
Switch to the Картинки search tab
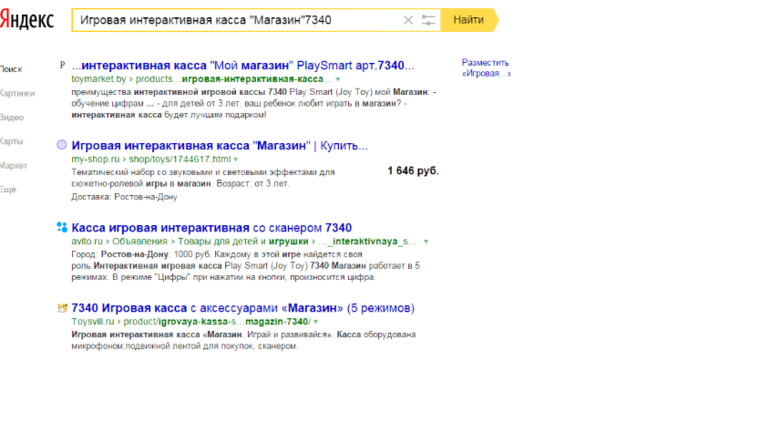(17, 93)
